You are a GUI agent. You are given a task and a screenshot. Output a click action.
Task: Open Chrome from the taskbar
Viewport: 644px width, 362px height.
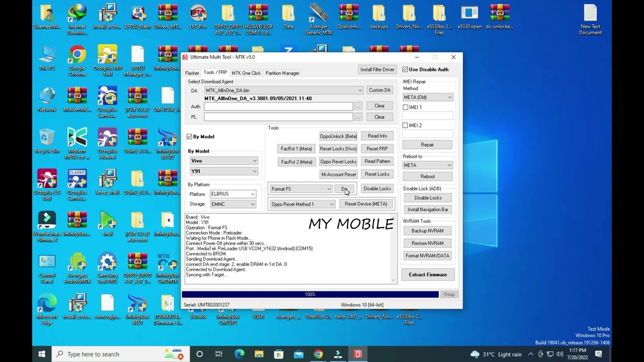[x=318, y=354]
